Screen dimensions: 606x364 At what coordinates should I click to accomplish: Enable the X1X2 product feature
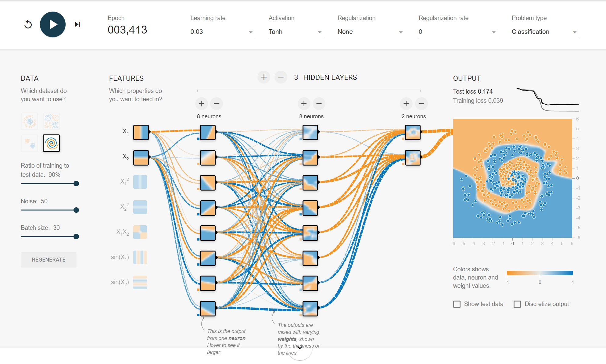[x=140, y=232]
